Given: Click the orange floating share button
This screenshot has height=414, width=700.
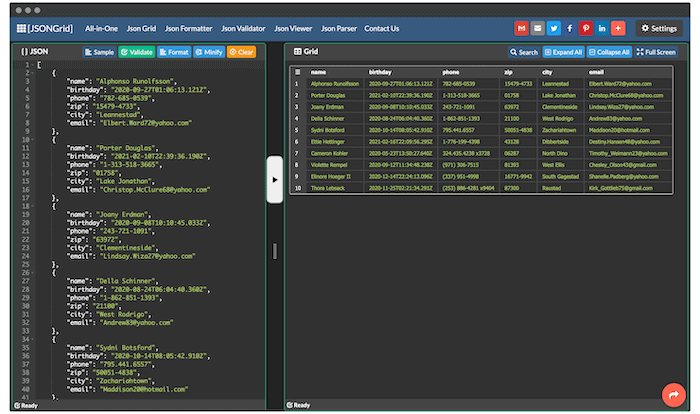Looking at the screenshot, I should (674, 395).
